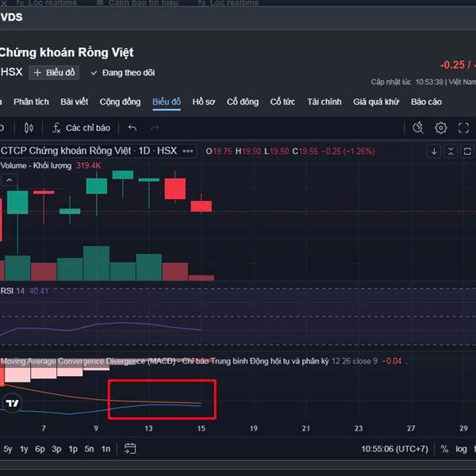Image resolution: width=476 pixels, height=476 pixels.
Task: Maximize the chart pane
Action: point(467,152)
